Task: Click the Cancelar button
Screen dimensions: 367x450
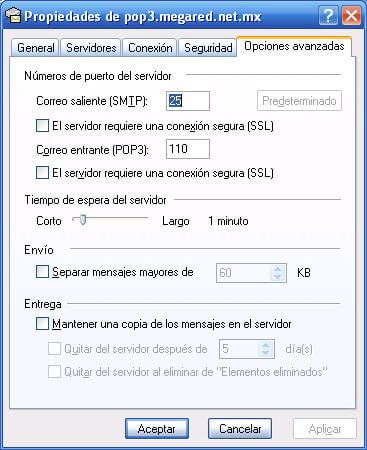Action: click(240, 429)
